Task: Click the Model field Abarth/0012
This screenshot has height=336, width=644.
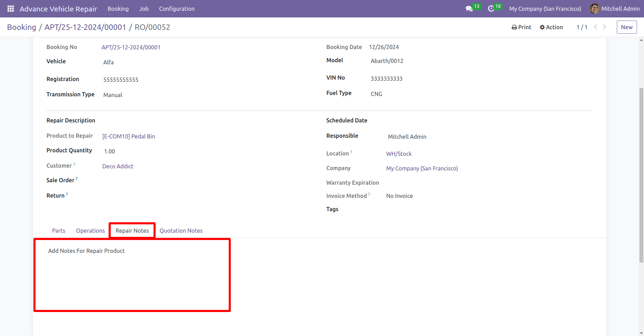Action: (x=387, y=61)
